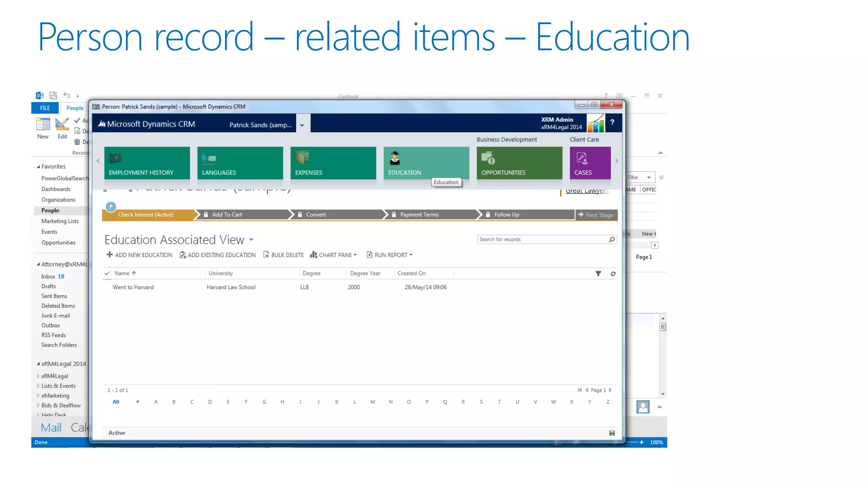The height and width of the screenshot is (488, 868).
Task: Open Marketing Lists folder
Action: tap(60, 221)
